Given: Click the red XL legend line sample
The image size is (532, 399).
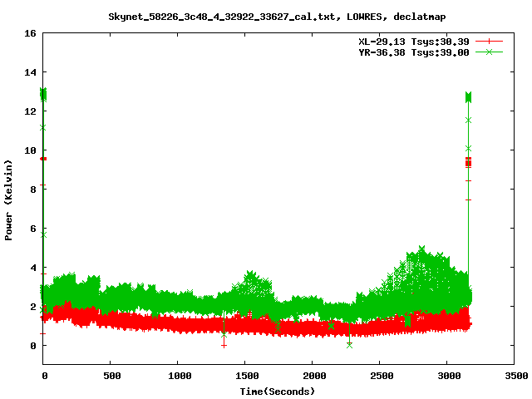Looking at the screenshot, I should [489, 42].
